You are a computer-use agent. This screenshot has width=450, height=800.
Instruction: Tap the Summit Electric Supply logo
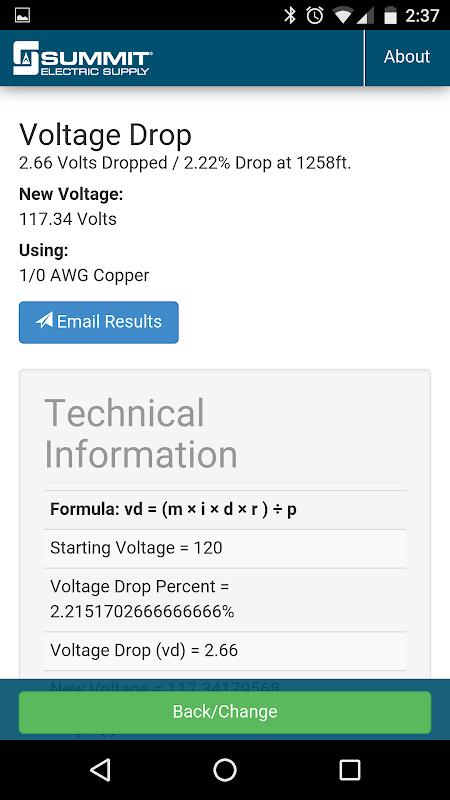[x=83, y=58]
